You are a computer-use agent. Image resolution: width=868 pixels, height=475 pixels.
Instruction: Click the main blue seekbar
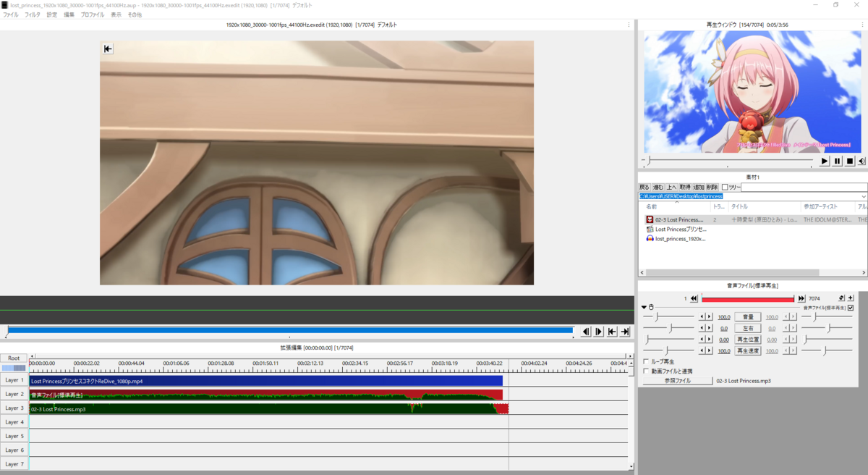289,331
